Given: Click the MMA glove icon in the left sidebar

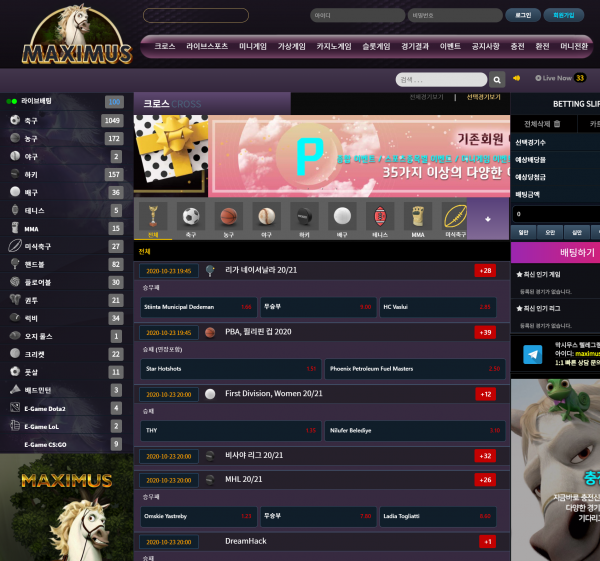Looking at the screenshot, I should pos(15,228).
